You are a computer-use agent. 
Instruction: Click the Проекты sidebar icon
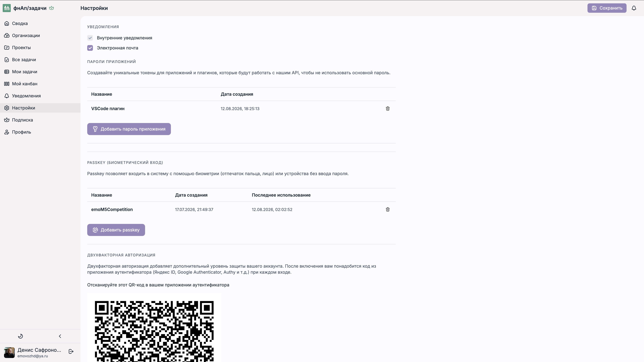(x=7, y=47)
